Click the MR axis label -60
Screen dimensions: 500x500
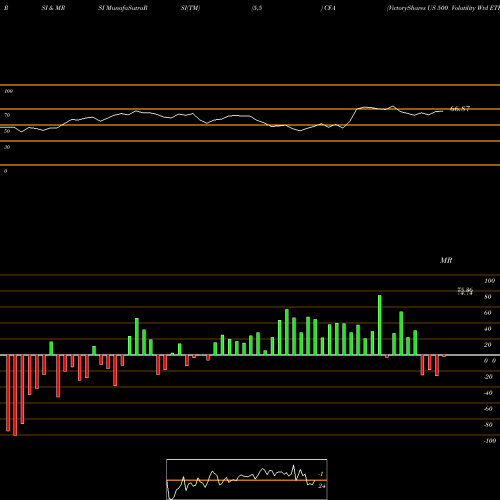coord(488,409)
